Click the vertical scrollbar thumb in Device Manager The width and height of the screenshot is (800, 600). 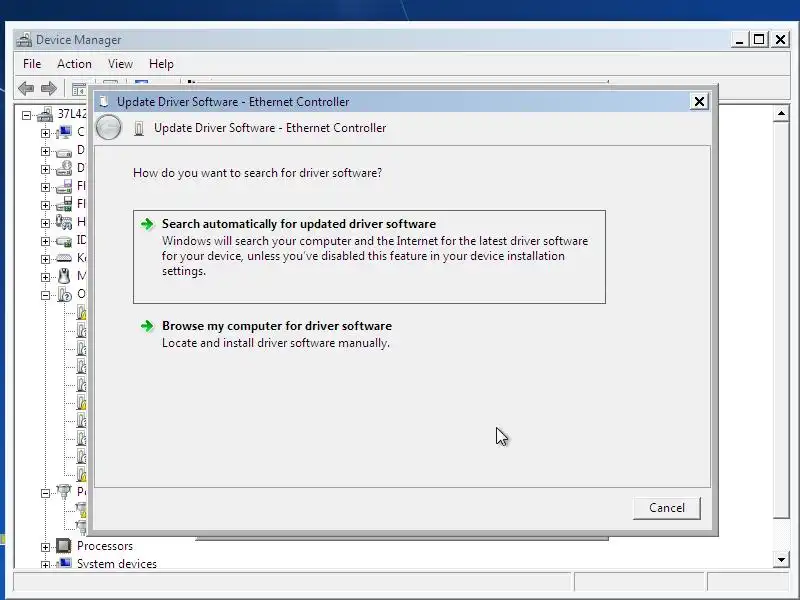tap(781, 320)
